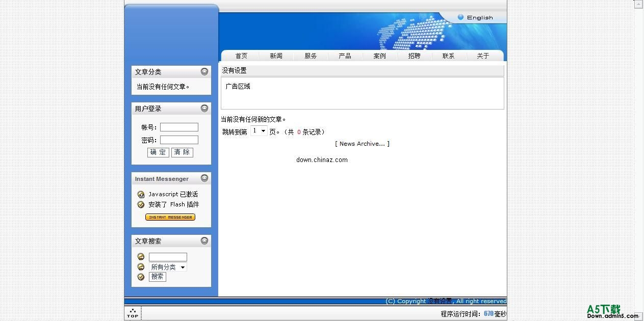Launch the orange INSTANT MESSENGER button
644x321 pixels.
click(170, 217)
